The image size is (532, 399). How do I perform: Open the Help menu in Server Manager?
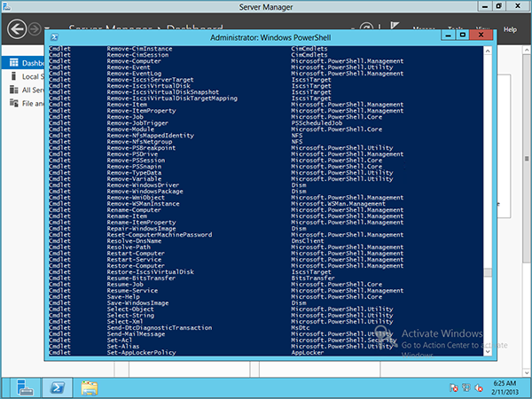tap(510, 29)
